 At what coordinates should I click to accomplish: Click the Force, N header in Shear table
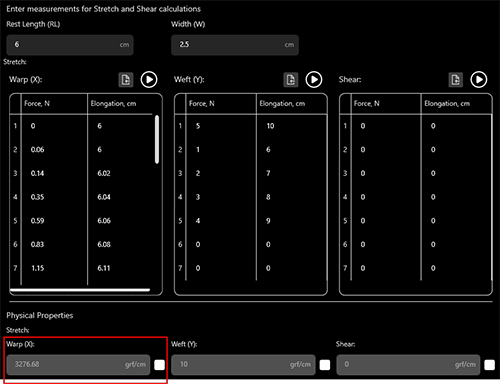click(367, 104)
